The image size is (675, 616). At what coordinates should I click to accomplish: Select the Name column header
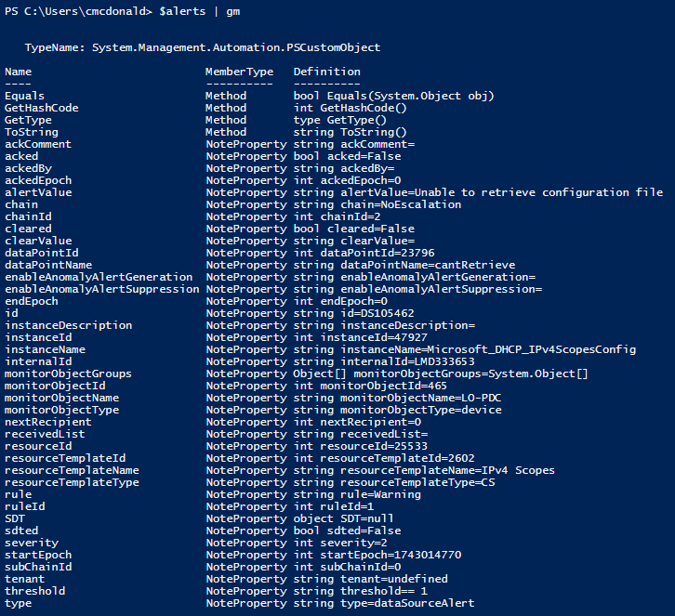[18, 72]
